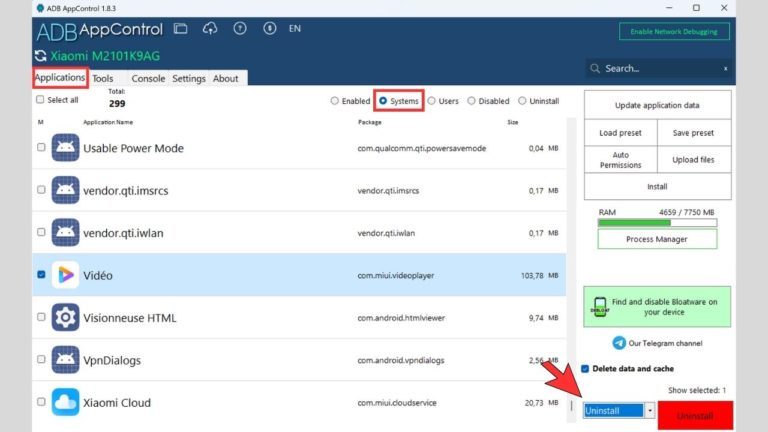
Task: Click Enable Network Debugging button
Action: click(674, 31)
